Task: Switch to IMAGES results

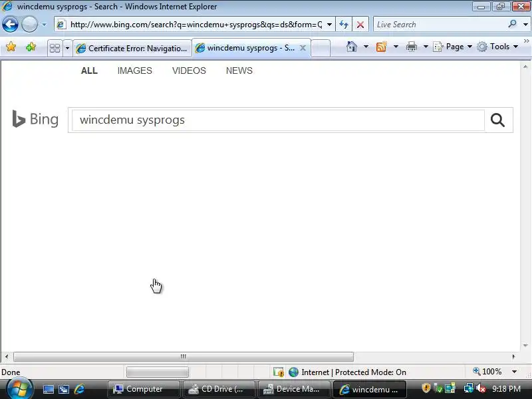Action: click(x=135, y=70)
